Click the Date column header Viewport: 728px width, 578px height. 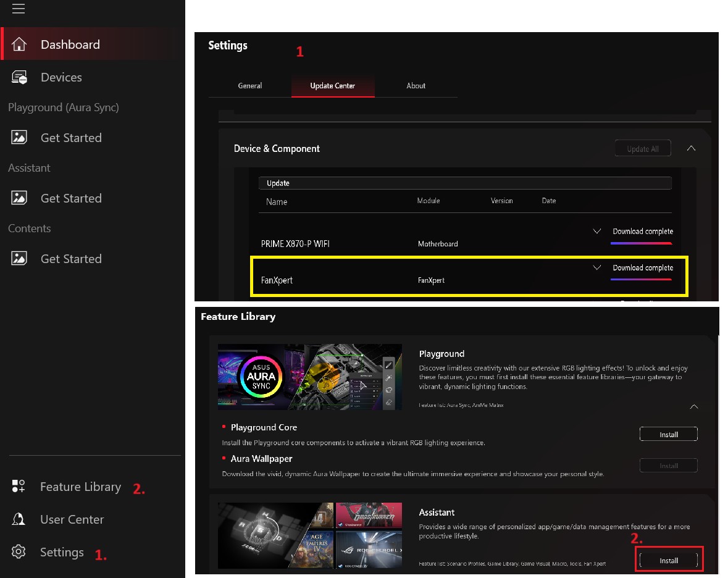548,201
